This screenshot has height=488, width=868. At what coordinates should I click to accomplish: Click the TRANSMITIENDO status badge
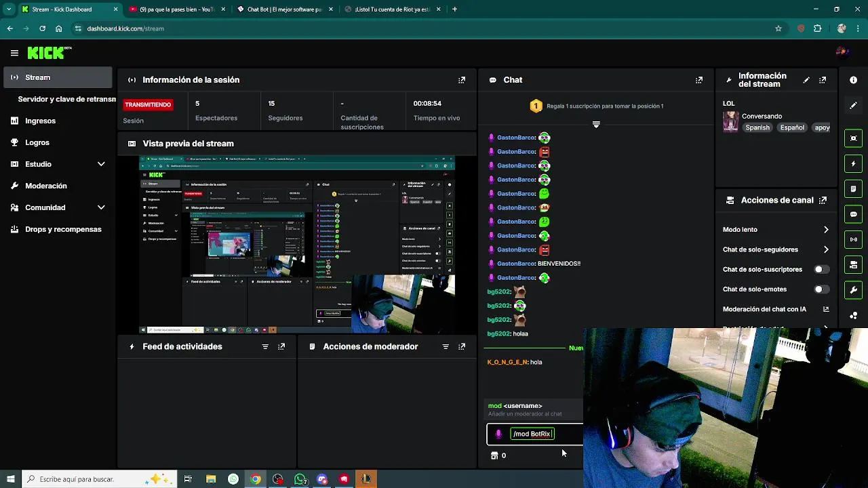tap(148, 104)
